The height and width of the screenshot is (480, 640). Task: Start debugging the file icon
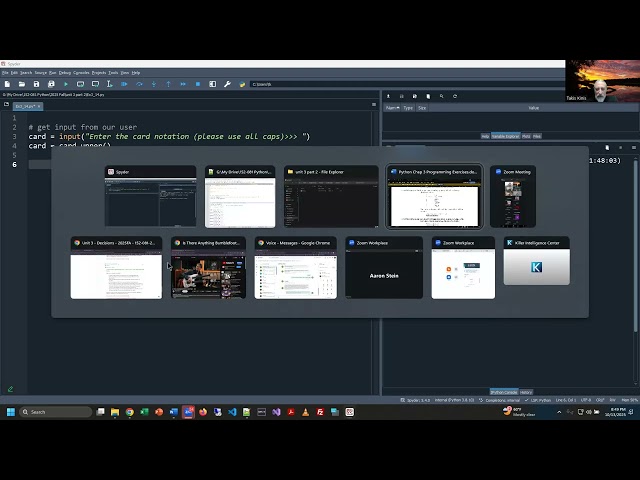(x=124, y=84)
